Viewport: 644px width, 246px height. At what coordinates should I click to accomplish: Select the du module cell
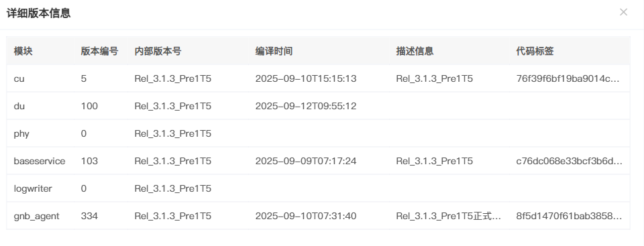pos(19,106)
